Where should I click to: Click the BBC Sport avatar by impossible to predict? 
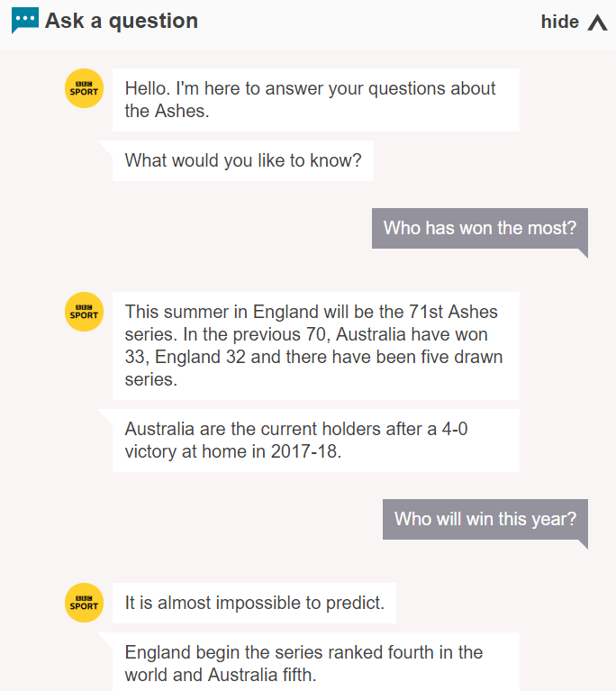84,602
